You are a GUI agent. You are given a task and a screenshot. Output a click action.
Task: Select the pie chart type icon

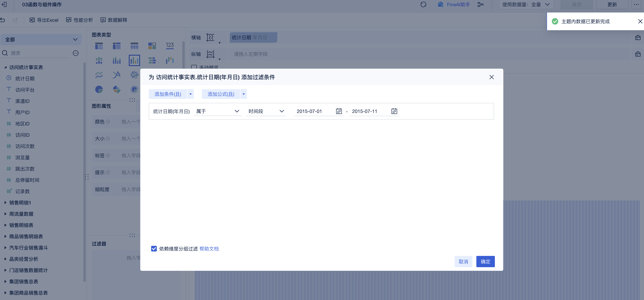pos(99,89)
